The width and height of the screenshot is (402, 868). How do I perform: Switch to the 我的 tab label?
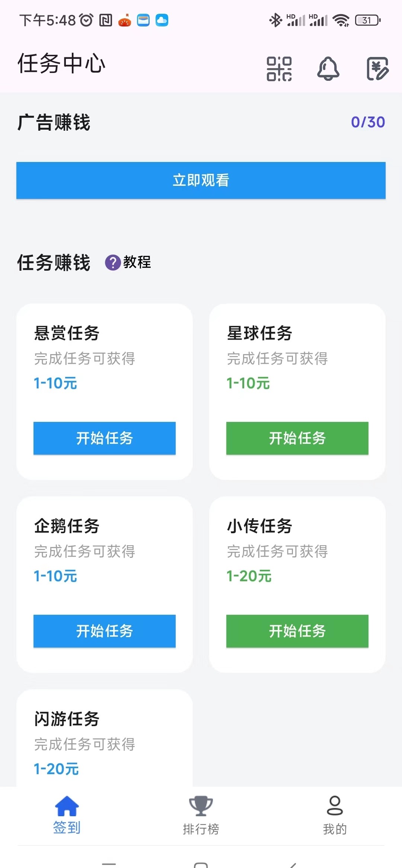[335, 829]
